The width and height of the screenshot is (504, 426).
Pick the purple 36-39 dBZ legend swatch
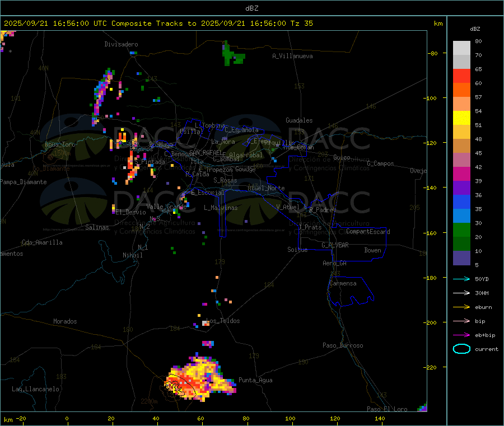click(x=461, y=188)
